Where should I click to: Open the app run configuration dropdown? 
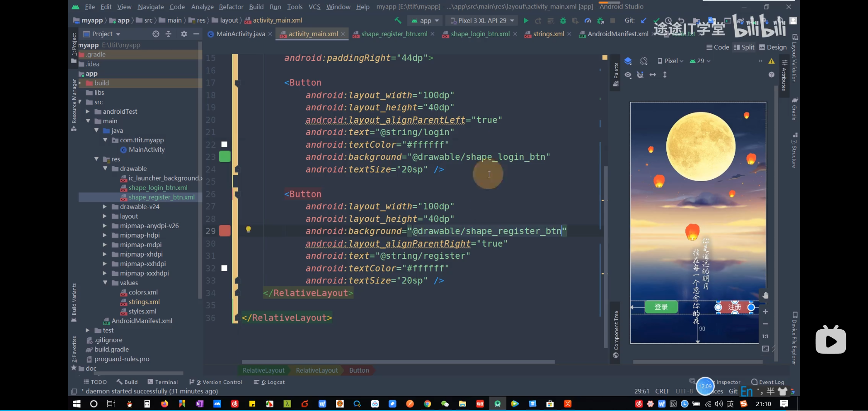[x=425, y=21]
